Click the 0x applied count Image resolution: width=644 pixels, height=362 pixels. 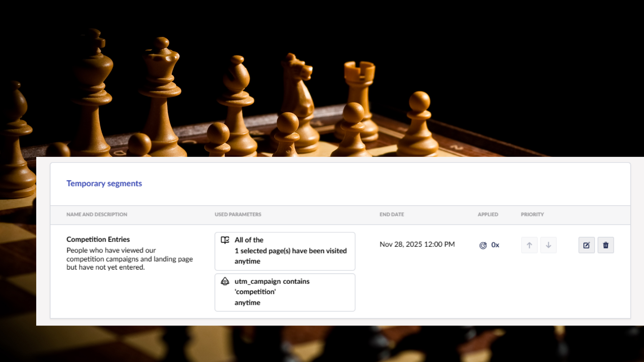(x=495, y=245)
